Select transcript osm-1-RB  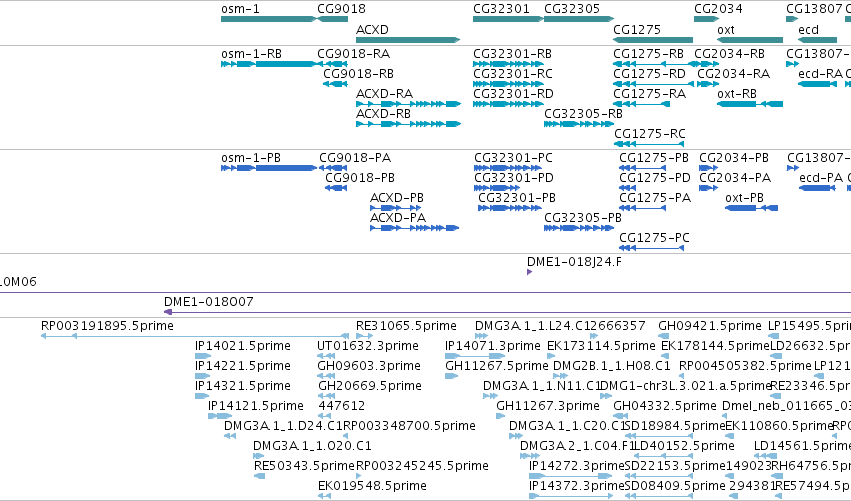click(269, 64)
